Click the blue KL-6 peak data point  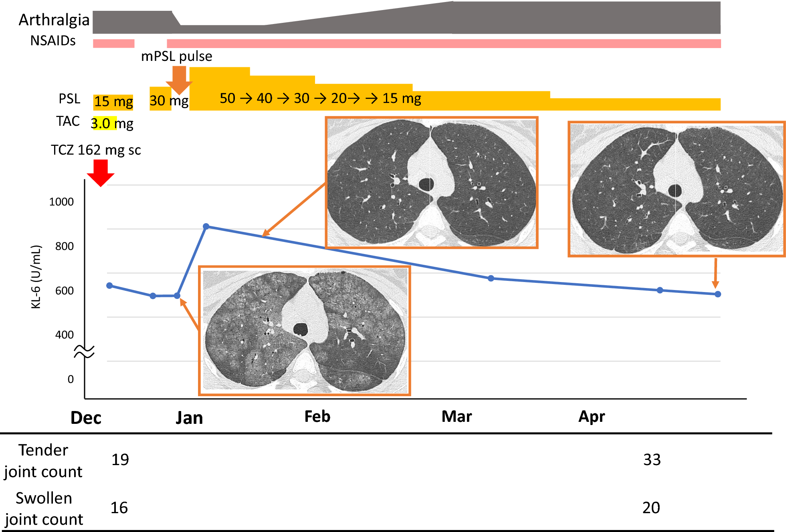point(206,226)
